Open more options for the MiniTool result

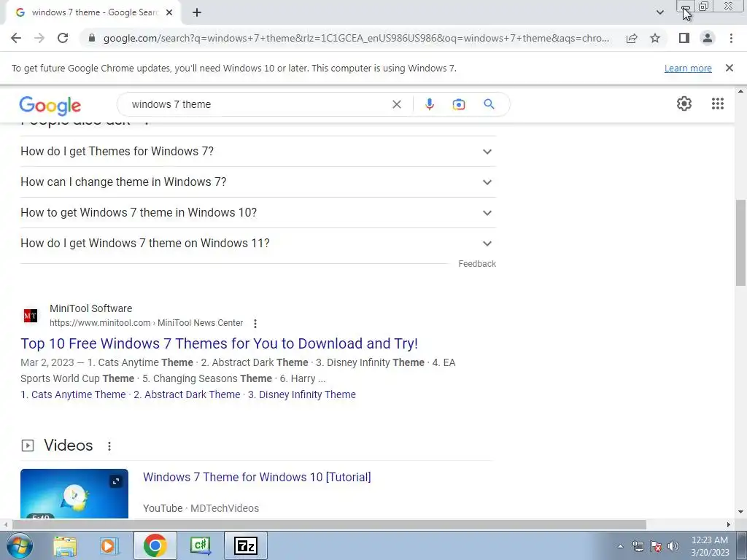255,324
